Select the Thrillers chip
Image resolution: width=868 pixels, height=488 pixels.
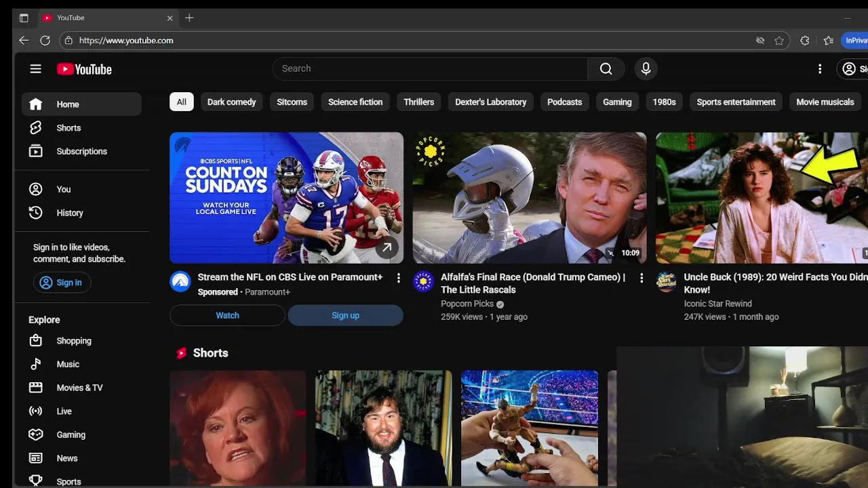tap(418, 102)
